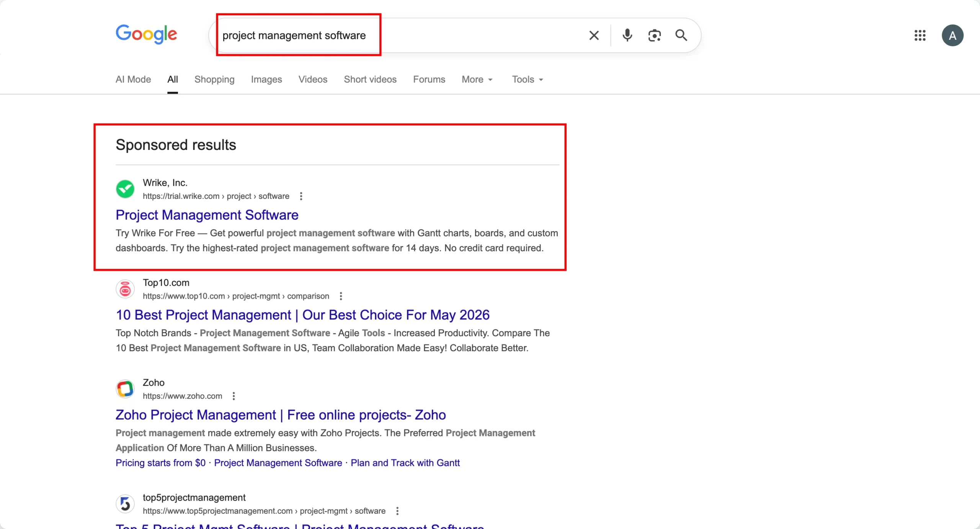Switch to AI Mode tab
Image resolution: width=980 pixels, height=529 pixels.
click(x=133, y=79)
